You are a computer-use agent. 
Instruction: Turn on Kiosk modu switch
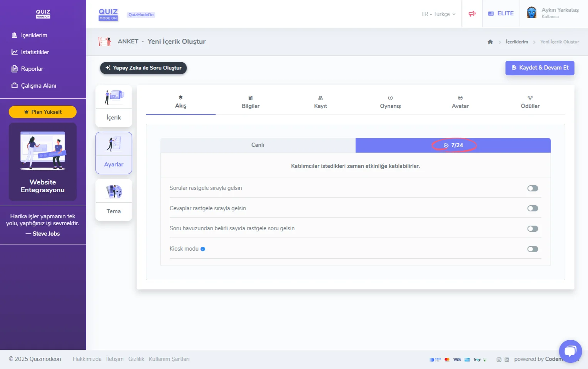coord(533,249)
